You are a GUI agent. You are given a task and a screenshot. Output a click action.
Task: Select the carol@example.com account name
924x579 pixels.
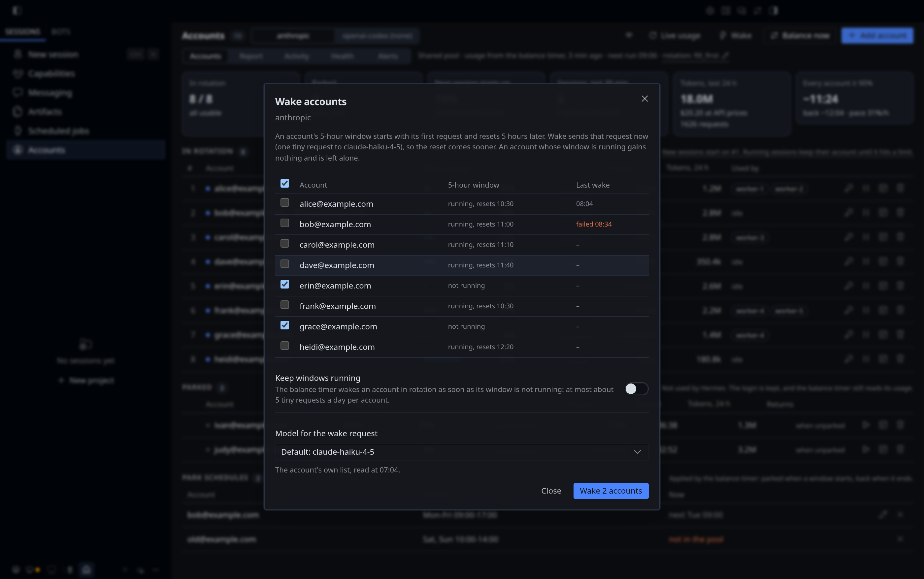pos(337,245)
